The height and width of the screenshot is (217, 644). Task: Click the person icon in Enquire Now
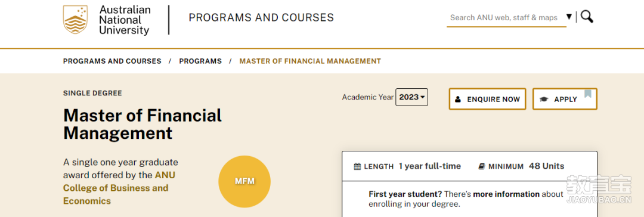coord(459,99)
